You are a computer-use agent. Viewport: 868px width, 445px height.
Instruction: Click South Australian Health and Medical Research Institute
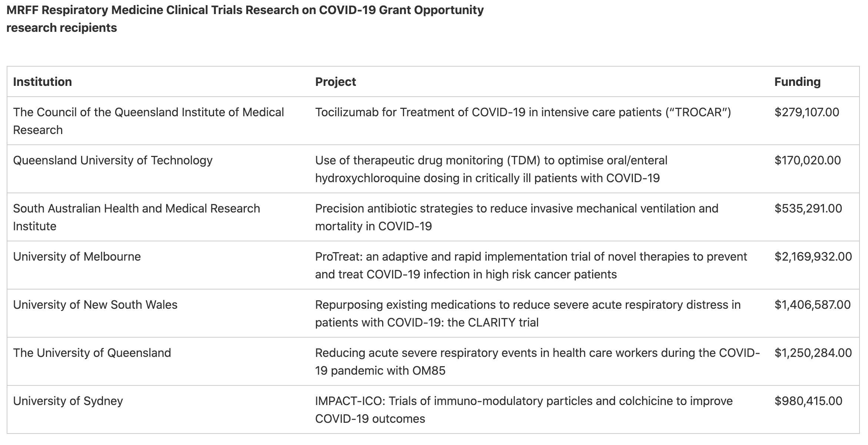click(137, 217)
